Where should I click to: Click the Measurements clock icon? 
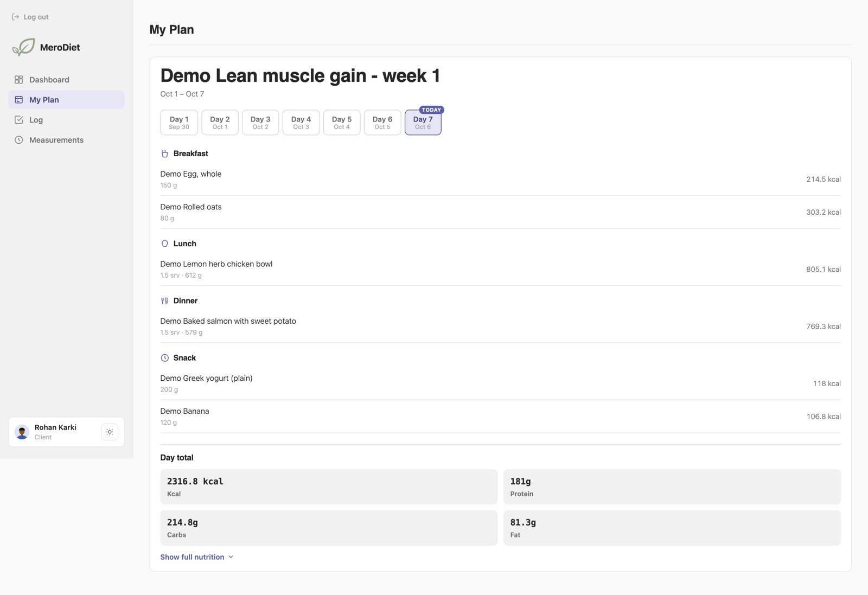click(19, 140)
